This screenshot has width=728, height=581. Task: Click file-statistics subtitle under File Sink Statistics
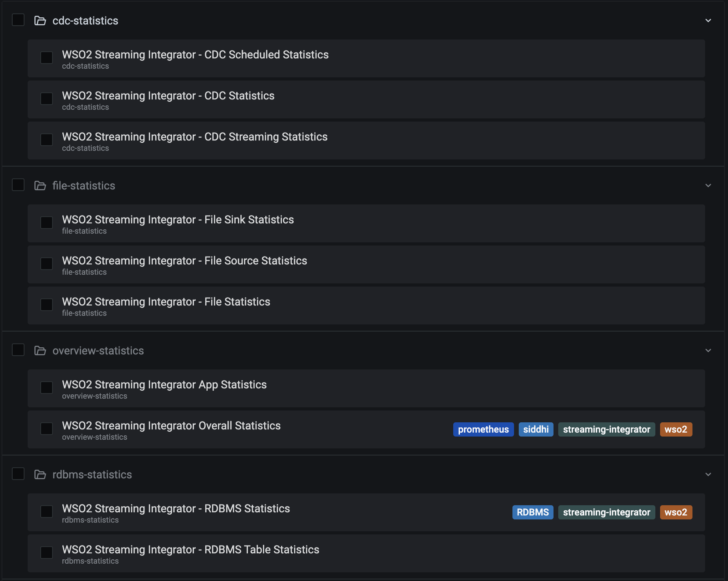(x=84, y=231)
